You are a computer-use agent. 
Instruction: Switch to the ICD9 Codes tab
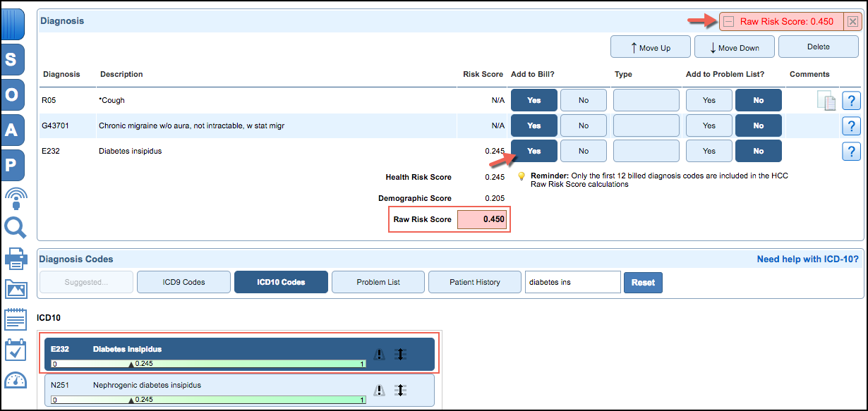[183, 282]
